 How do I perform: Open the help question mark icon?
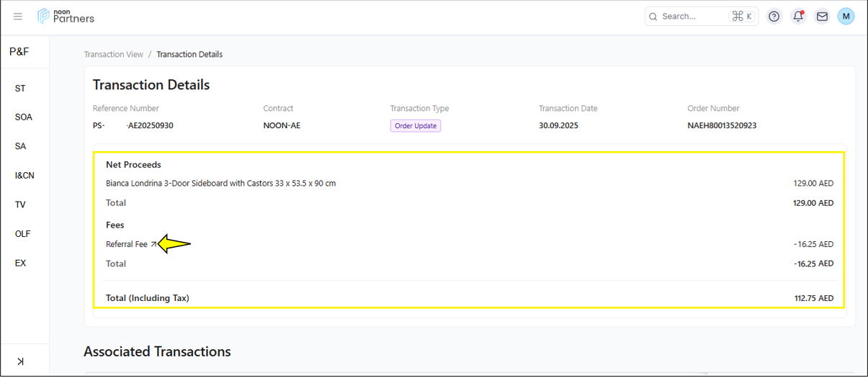774,17
